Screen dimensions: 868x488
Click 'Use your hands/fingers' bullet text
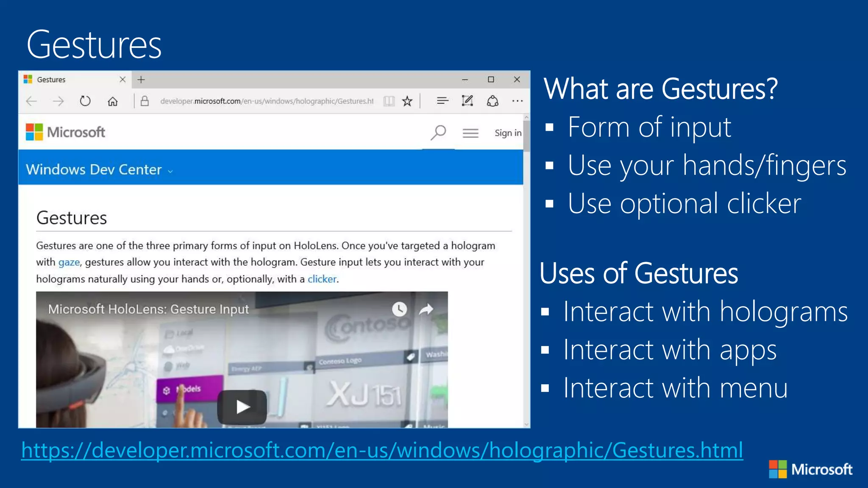click(x=707, y=166)
